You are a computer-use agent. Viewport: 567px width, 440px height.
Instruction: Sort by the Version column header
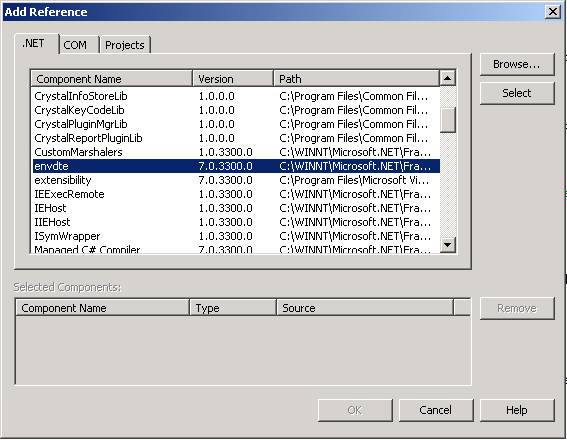pos(233,79)
